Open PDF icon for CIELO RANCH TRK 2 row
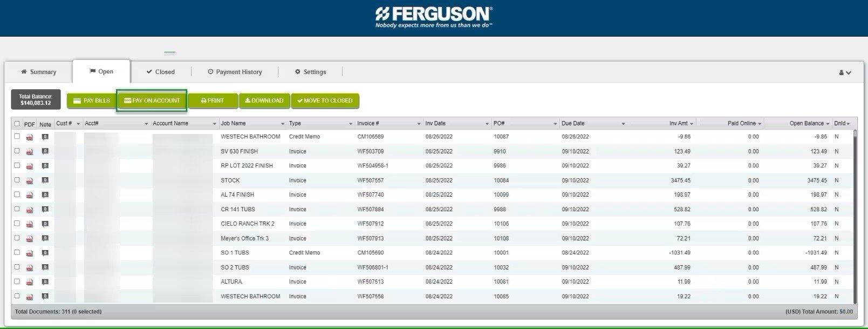Screen dimensions: 868x329 [30, 224]
